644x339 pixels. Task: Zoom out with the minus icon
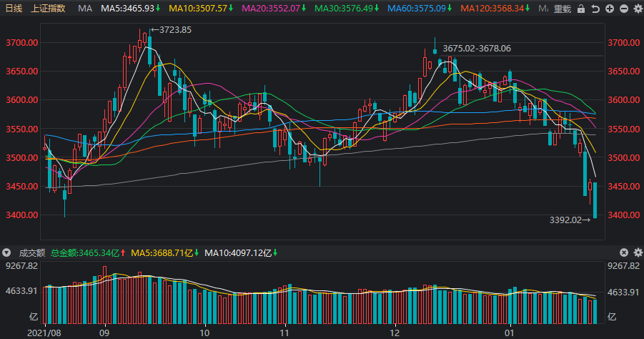(x=624, y=9)
